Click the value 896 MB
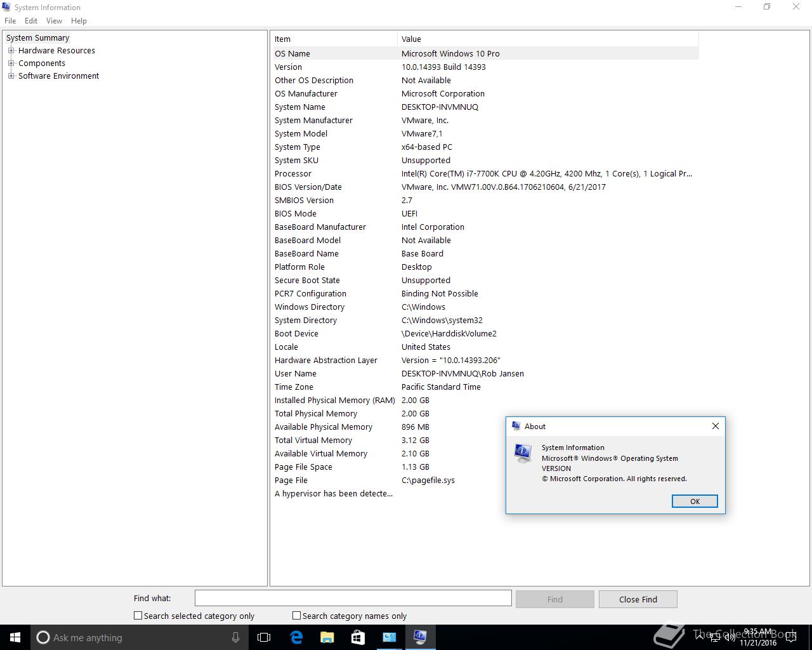 pyautogui.click(x=416, y=427)
